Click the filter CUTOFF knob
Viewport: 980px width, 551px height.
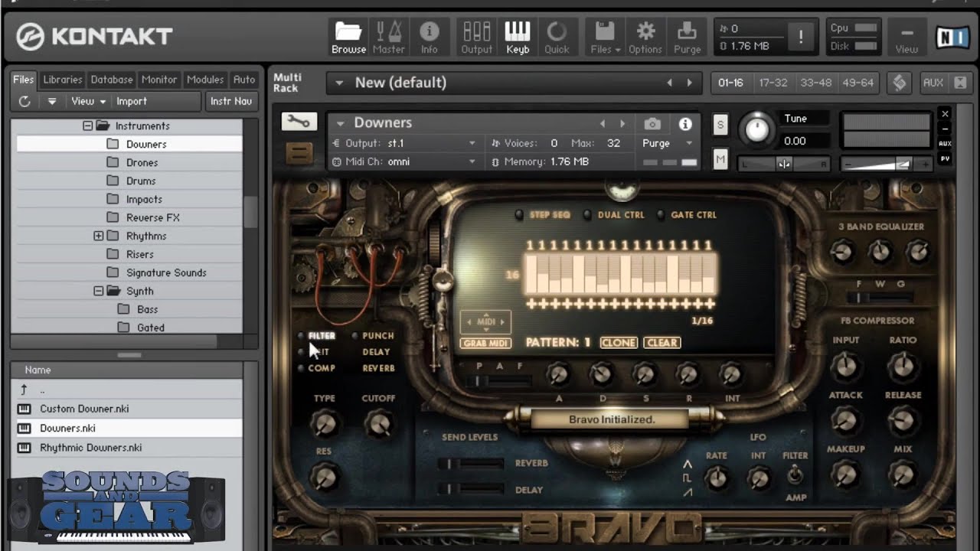378,423
